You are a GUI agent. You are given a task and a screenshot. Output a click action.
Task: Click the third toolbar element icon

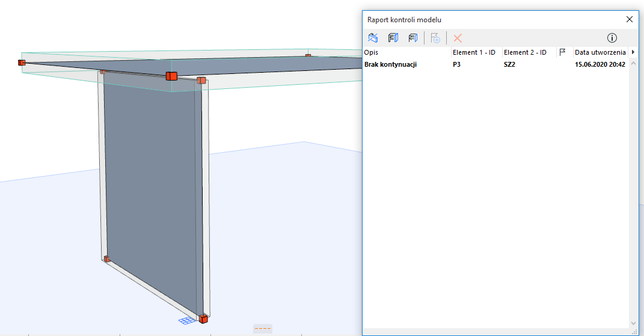click(x=412, y=38)
